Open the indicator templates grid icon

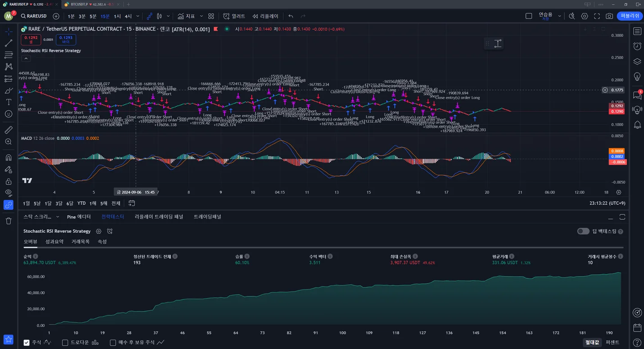tap(211, 16)
